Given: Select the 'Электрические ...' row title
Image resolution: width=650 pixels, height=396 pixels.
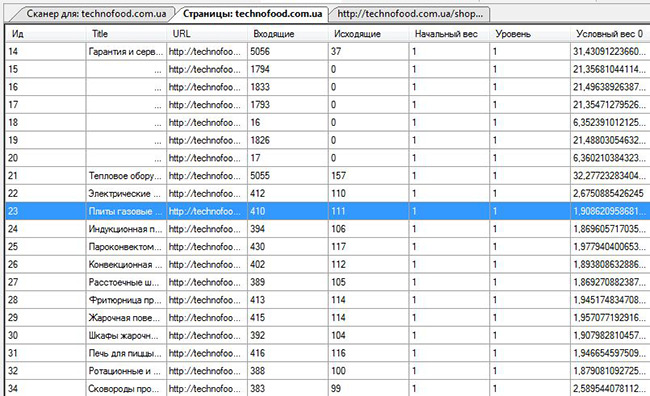Looking at the screenshot, I should [126, 194].
